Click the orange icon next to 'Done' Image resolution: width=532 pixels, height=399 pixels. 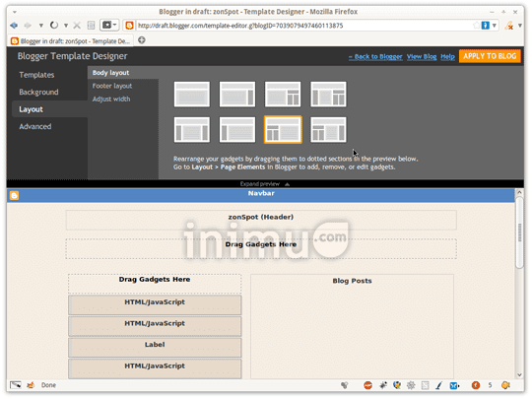[x=31, y=385]
